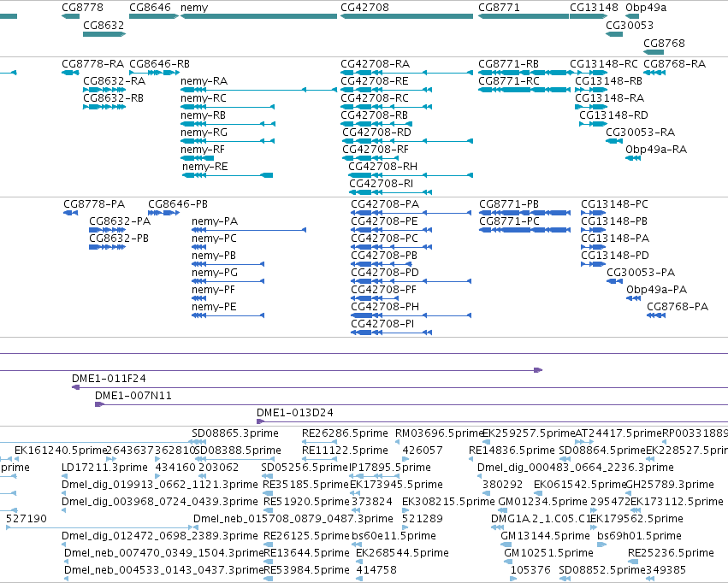Click transcript CG8646-RB glyph
728x583 pixels.
point(154,73)
